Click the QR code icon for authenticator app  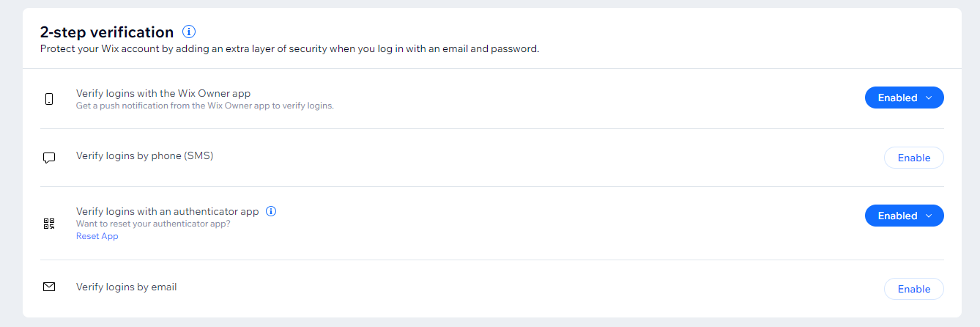(x=49, y=224)
